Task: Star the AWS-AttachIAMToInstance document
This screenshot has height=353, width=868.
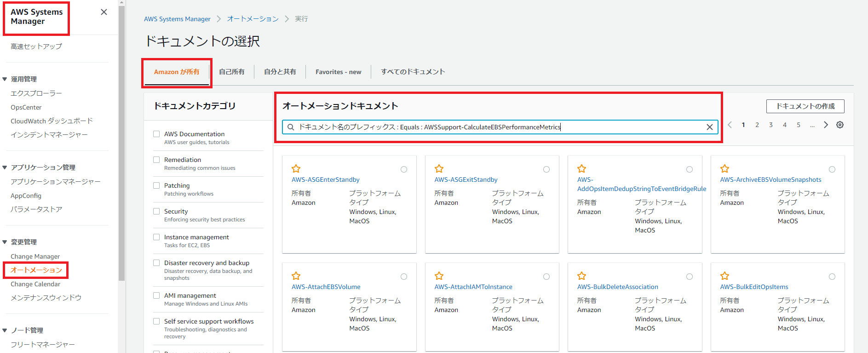Action: (x=439, y=276)
